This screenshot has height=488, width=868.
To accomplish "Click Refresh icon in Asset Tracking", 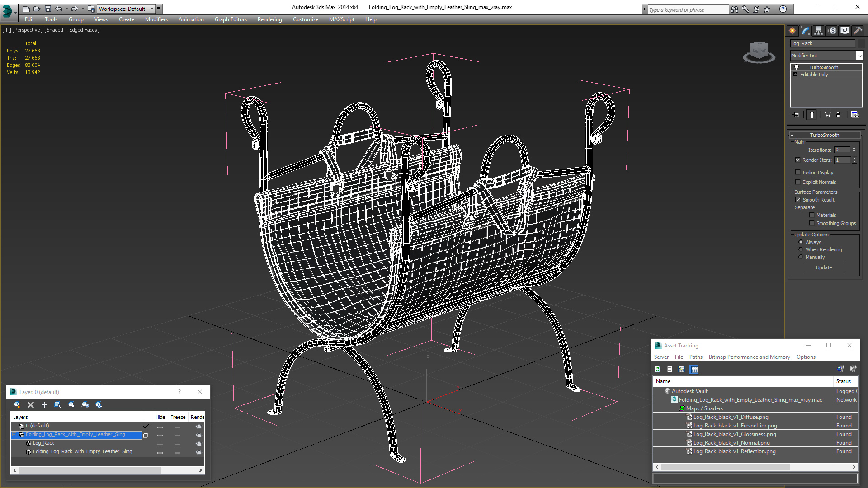I will [x=658, y=369].
